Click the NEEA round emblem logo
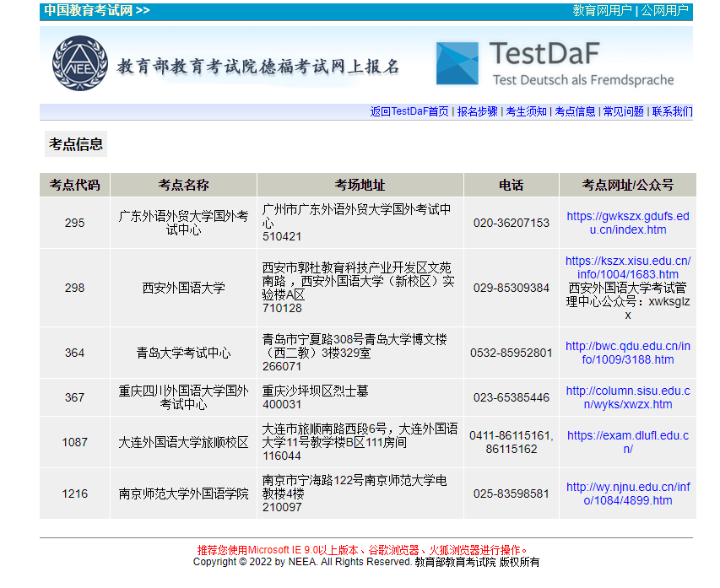Viewport: 720px width, 588px height. (x=80, y=63)
